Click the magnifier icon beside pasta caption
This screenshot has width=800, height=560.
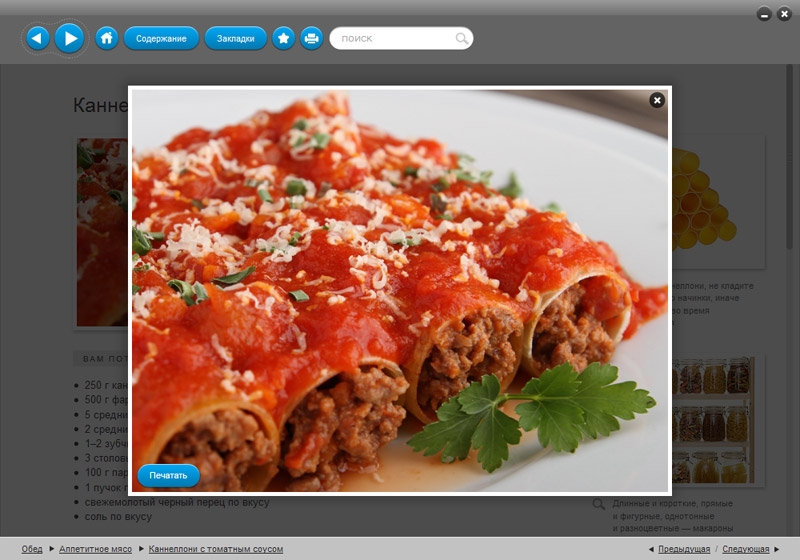click(598, 504)
